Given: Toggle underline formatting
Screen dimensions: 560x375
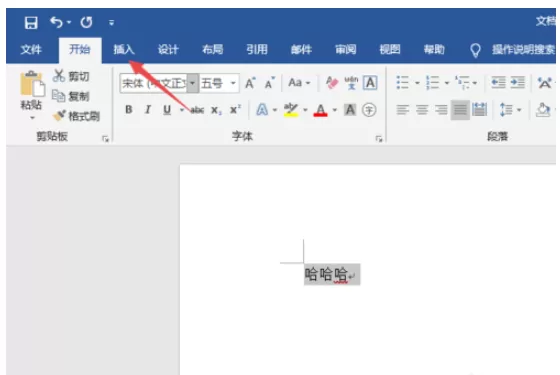Looking at the screenshot, I should (167, 110).
